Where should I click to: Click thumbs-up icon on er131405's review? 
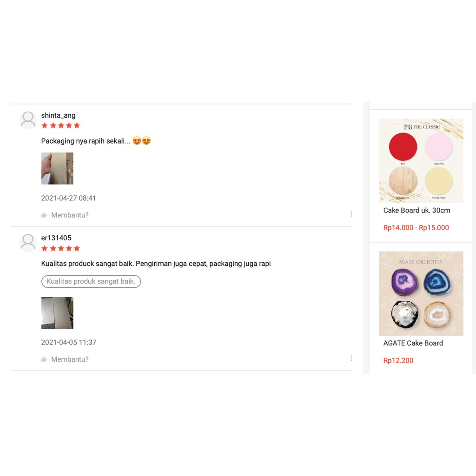click(x=44, y=359)
